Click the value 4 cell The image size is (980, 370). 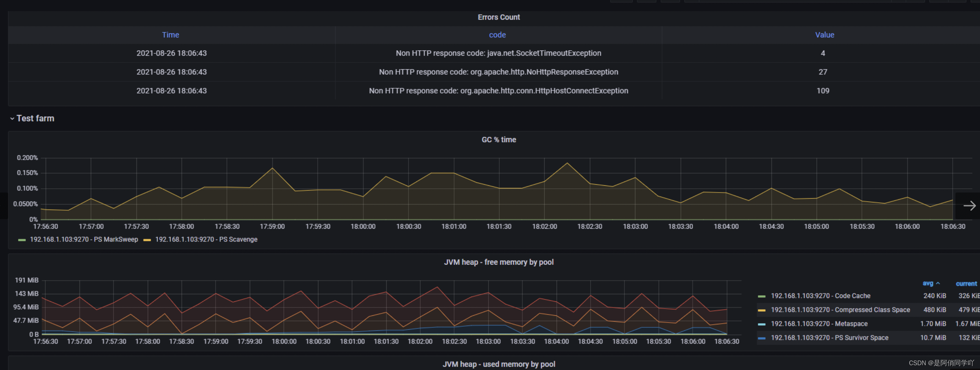point(823,53)
